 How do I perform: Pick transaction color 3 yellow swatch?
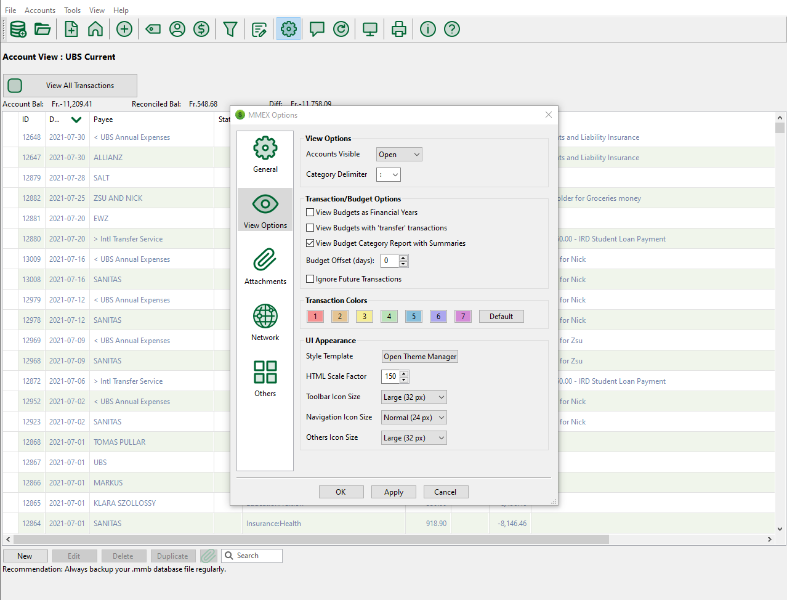pyautogui.click(x=364, y=316)
